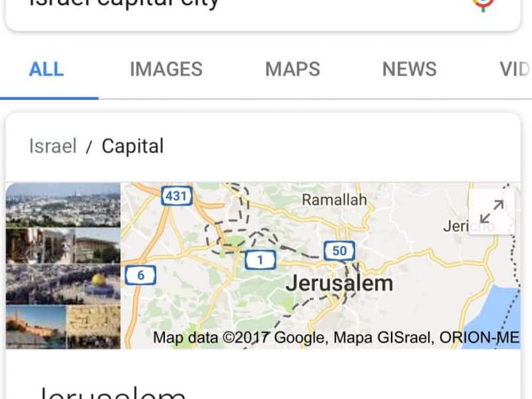
Task: Open the MAPS tab
Action: (293, 69)
